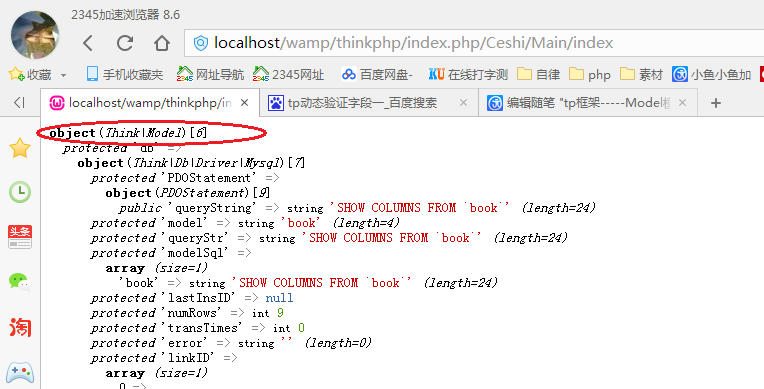This screenshot has height=389, width=764.
Task: Click the protected 'queryStr' line
Action: click(329, 238)
